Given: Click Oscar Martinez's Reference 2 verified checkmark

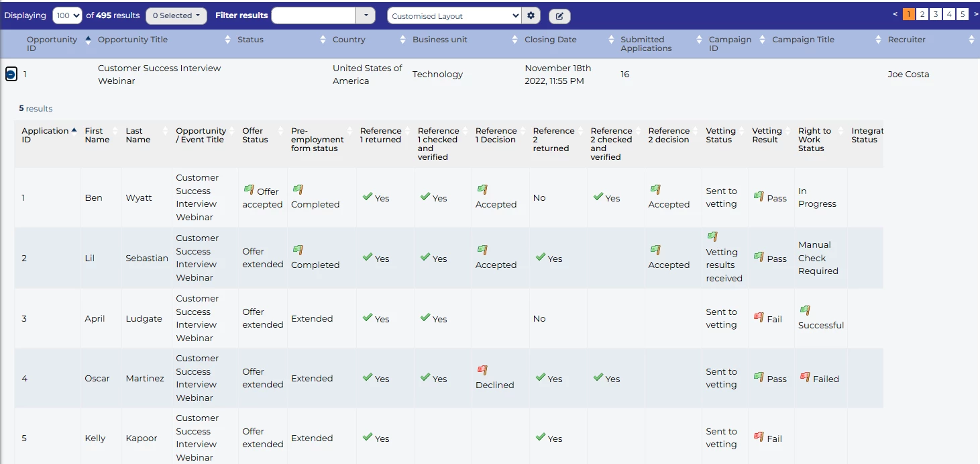Looking at the screenshot, I should click(x=598, y=377).
